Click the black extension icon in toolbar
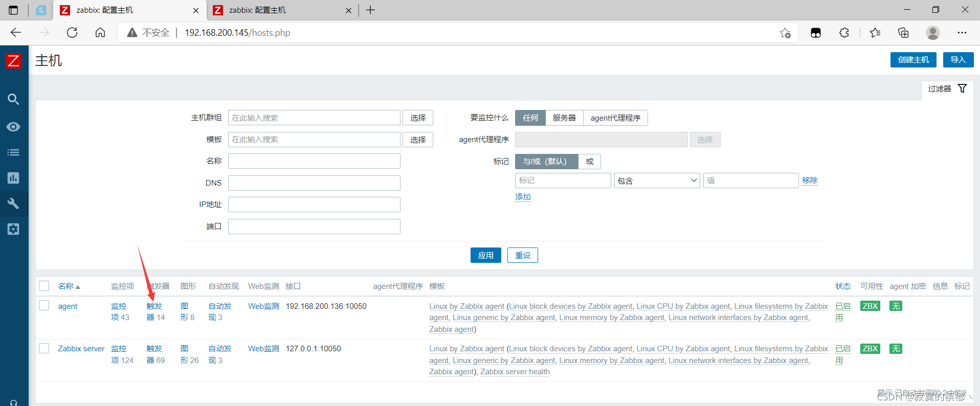The image size is (980, 406). (816, 33)
